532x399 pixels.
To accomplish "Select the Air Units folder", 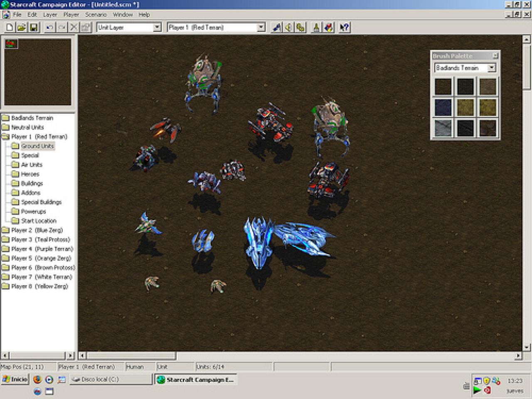I will pos(32,165).
